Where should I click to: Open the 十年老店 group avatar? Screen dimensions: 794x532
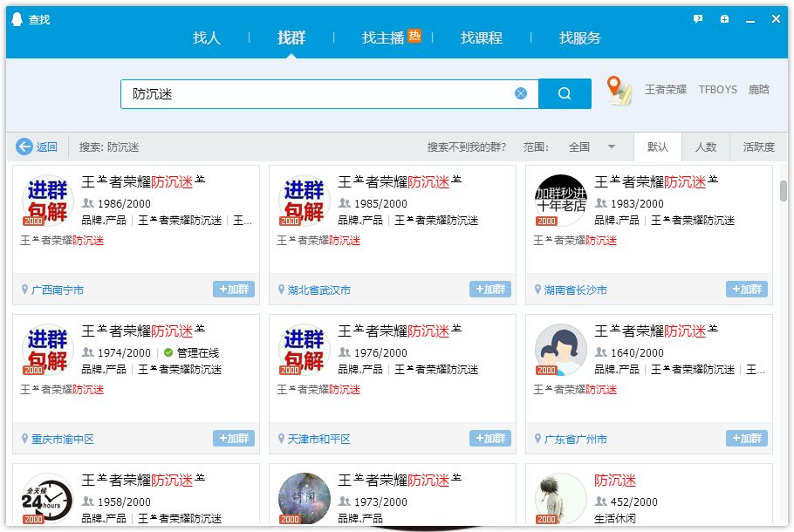click(x=560, y=201)
